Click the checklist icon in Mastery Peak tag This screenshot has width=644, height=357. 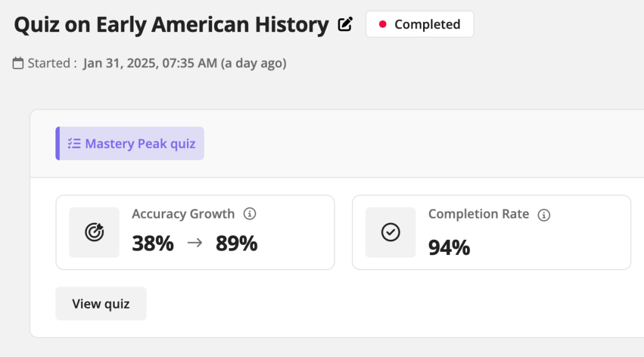(74, 144)
